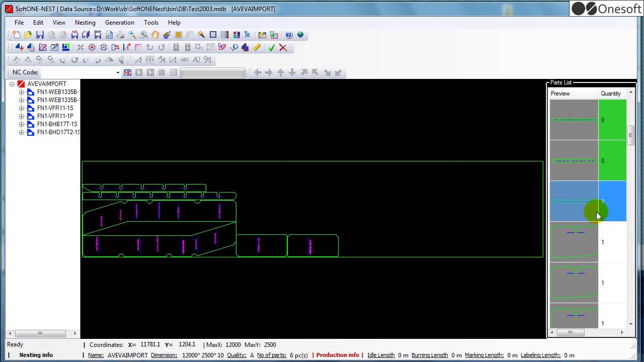Click the Save DXF icon

coord(98,35)
